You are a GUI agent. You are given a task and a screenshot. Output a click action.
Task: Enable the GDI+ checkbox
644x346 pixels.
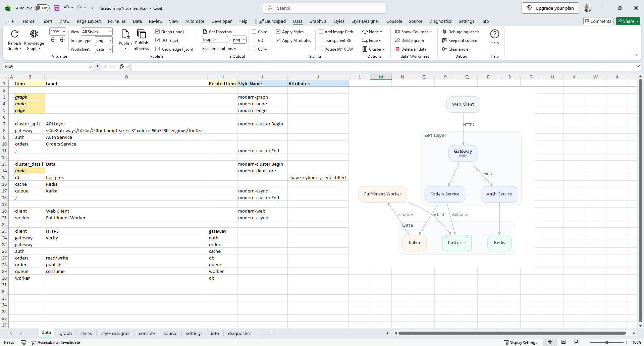click(x=254, y=49)
